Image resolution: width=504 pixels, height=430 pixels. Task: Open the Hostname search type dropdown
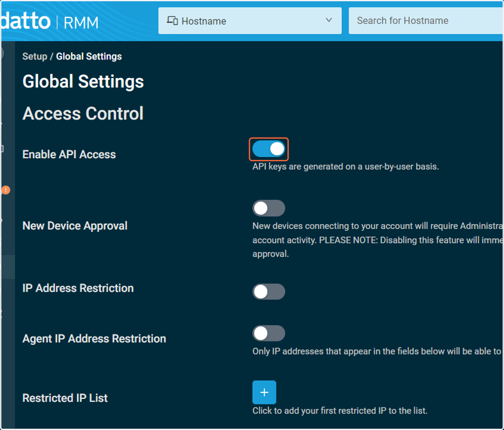[250, 21]
